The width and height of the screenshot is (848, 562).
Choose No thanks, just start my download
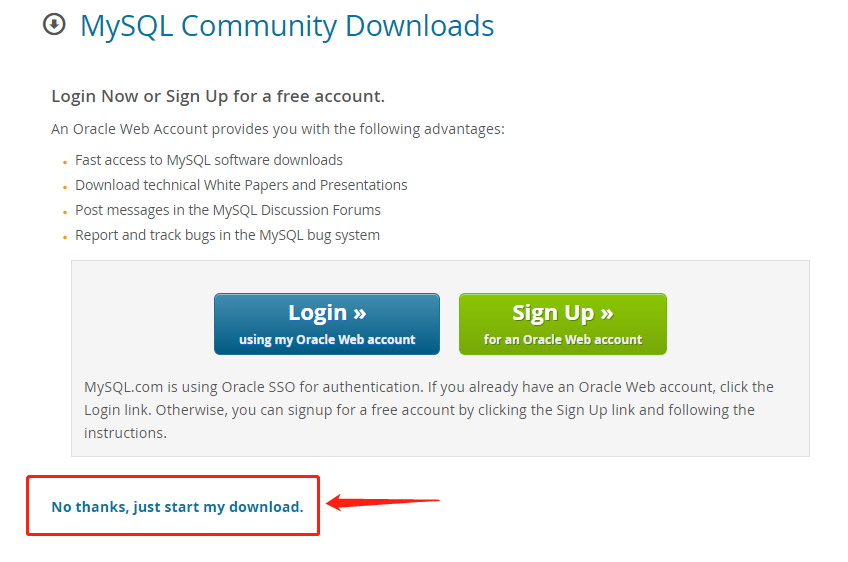[x=177, y=507]
